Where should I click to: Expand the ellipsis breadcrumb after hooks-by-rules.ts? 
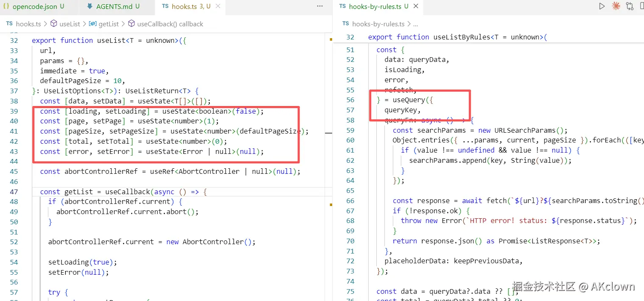point(416,24)
